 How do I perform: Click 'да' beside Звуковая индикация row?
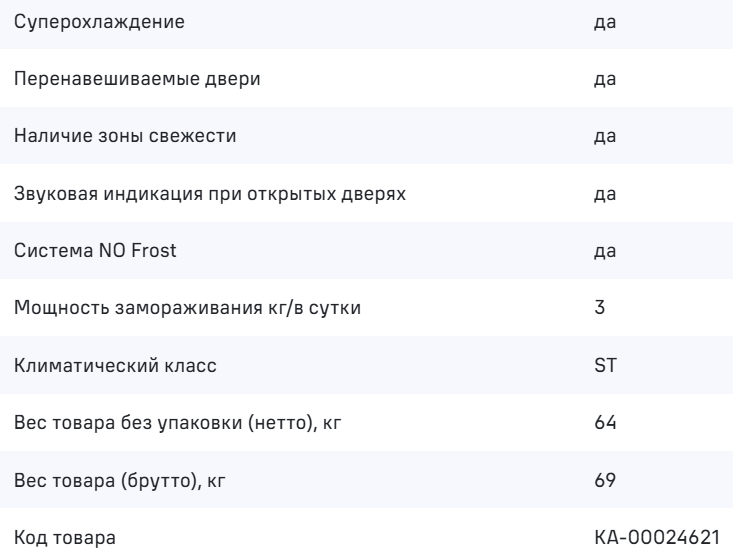point(603,192)
